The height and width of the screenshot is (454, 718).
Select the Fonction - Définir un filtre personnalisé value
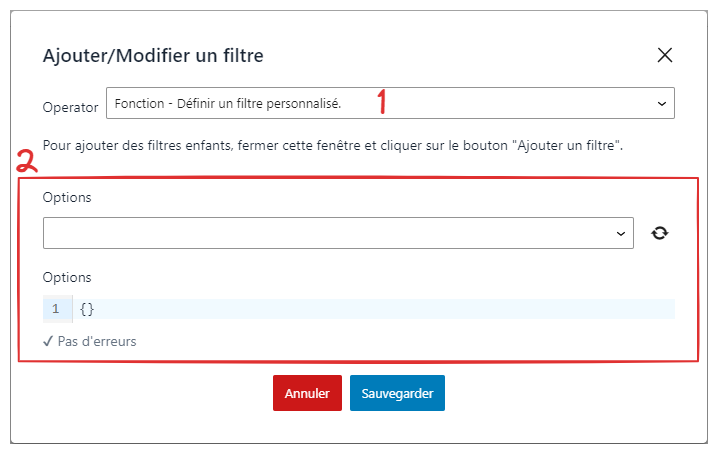[228, 104]
